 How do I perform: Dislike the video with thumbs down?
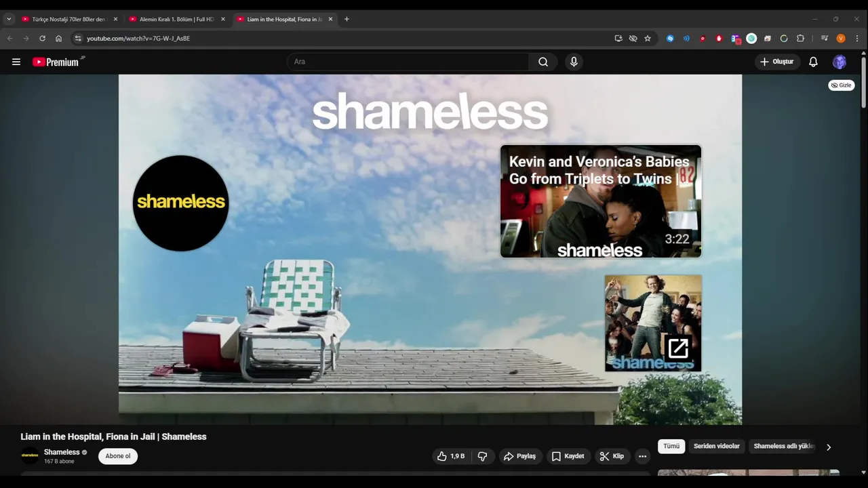click(482, 456)
